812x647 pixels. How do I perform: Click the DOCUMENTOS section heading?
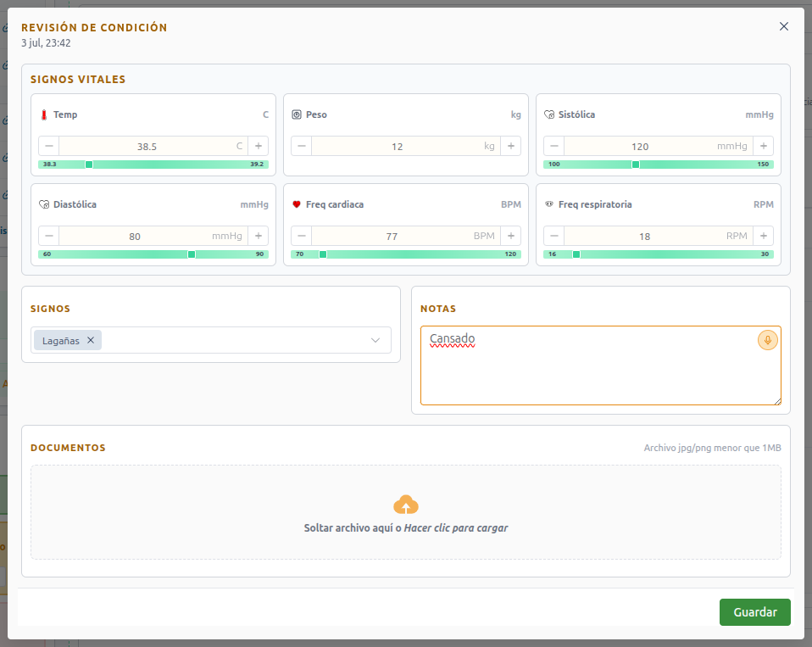click(x=68, y=448)
